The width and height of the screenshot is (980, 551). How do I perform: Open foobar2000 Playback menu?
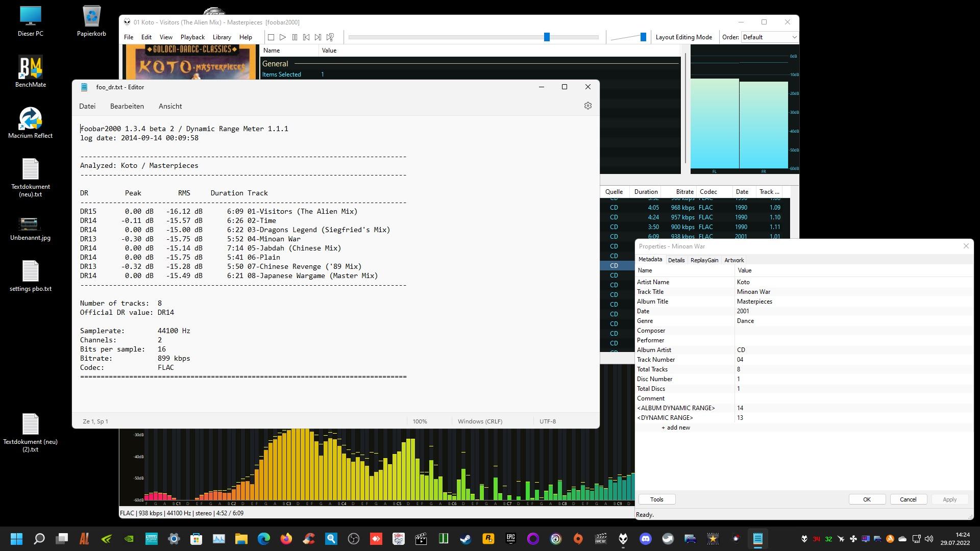[x=192, y=37]
